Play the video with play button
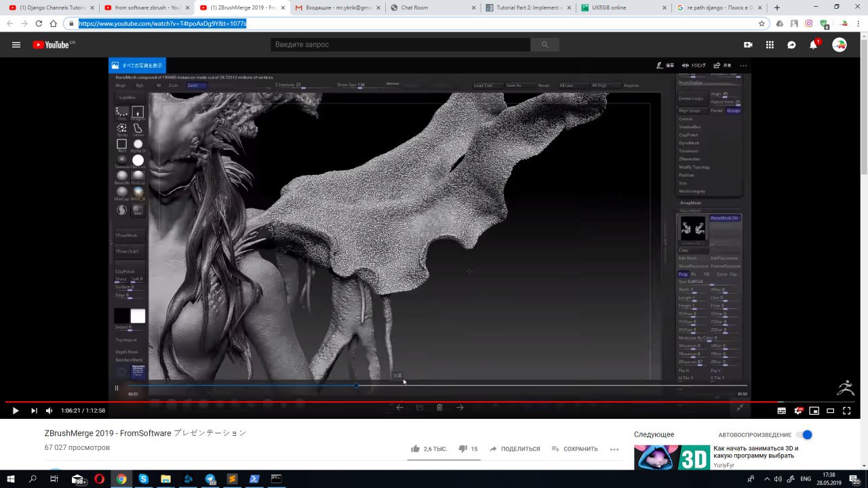This screenshot has width=868, height=488. [x=15, y=410]
